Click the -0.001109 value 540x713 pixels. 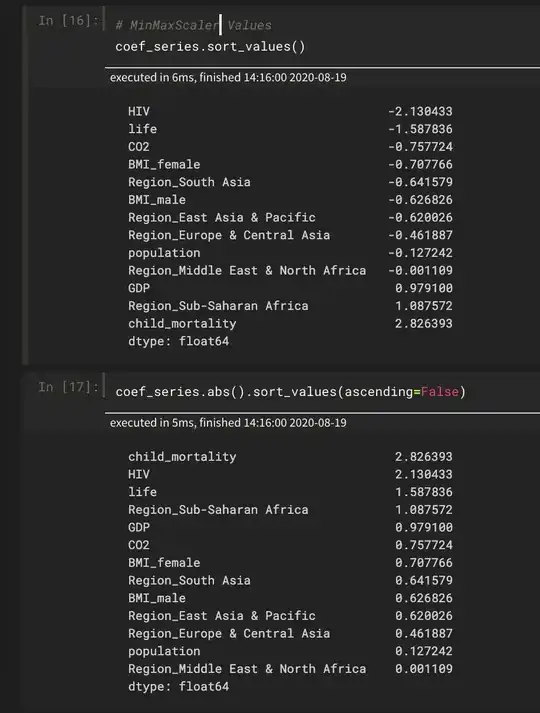(420, 271)
